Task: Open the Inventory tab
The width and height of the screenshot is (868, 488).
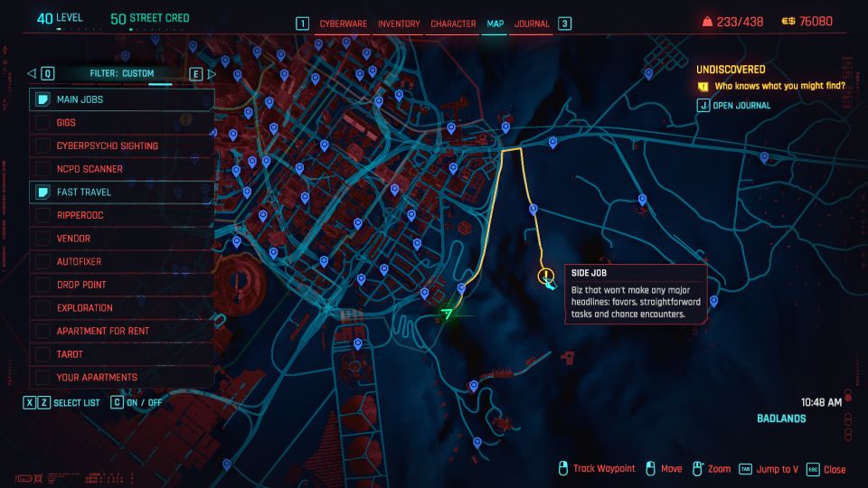Action: tap(399, 23)
